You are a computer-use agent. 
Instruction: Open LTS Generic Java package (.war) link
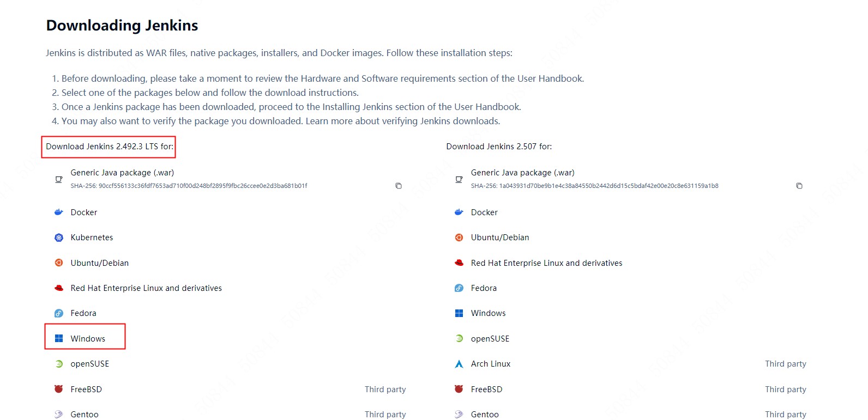(122, 173)
